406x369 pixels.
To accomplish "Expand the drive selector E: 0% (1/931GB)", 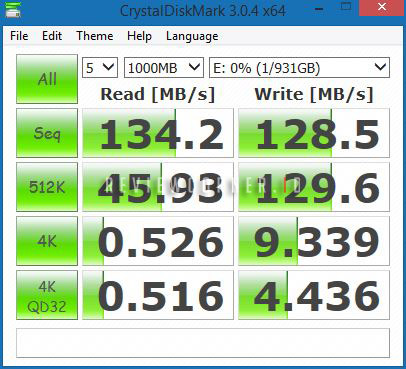I will (x=299, y=68).
